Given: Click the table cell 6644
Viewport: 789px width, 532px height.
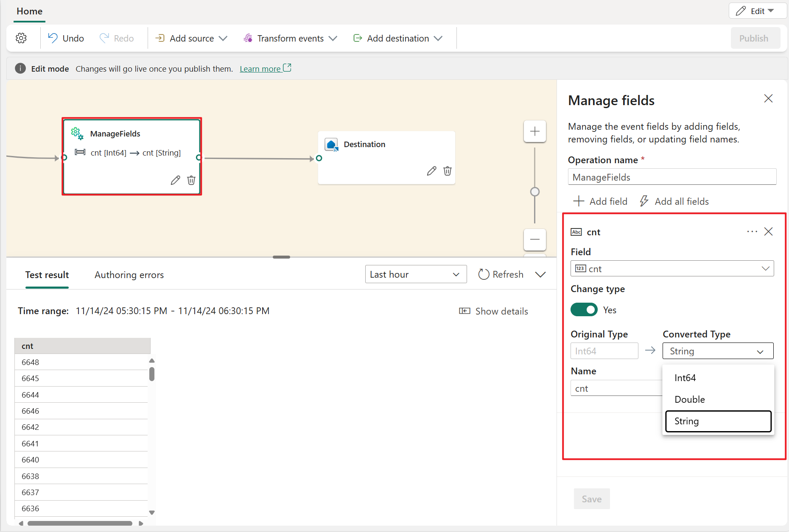Looking at the screenshot, I should pos(81,395).
